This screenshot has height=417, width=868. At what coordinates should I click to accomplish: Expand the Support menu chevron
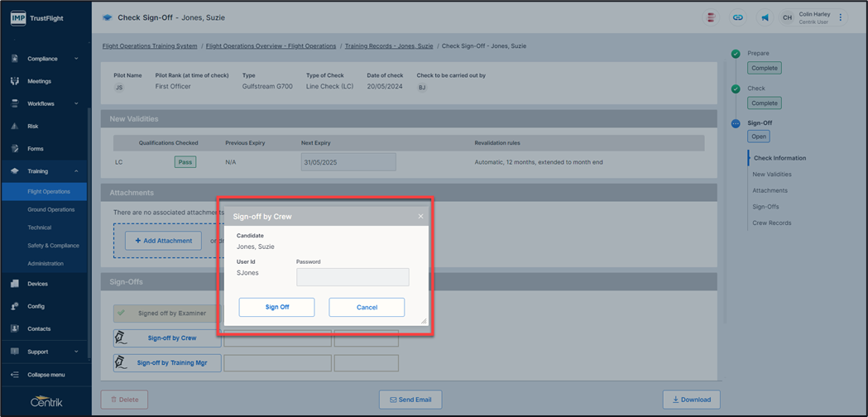76,352
